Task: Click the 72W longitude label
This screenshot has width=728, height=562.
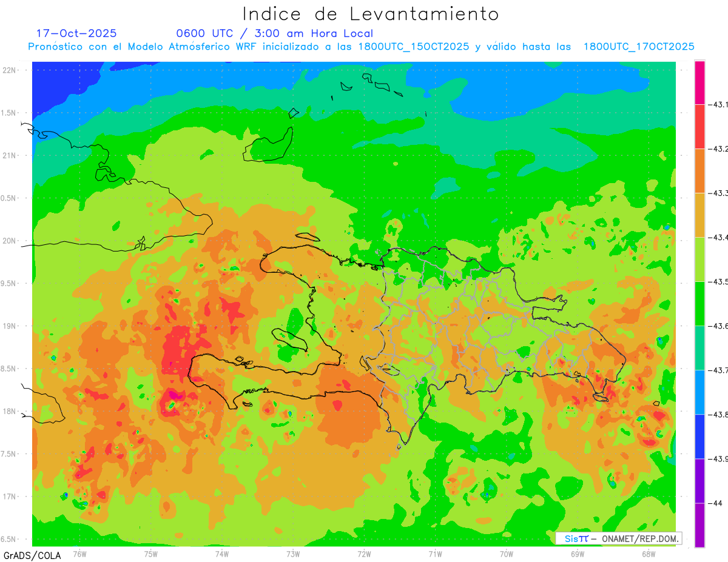Action: pos(364,554)
